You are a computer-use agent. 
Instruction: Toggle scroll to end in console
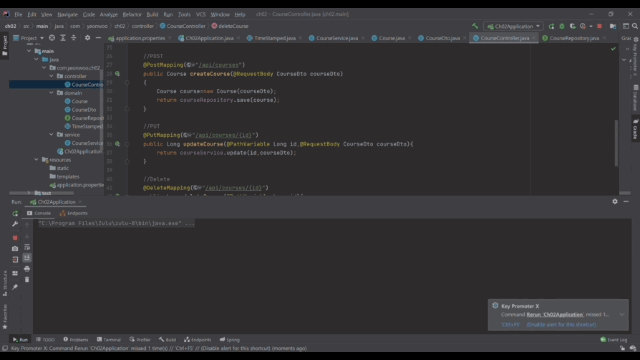27,258
